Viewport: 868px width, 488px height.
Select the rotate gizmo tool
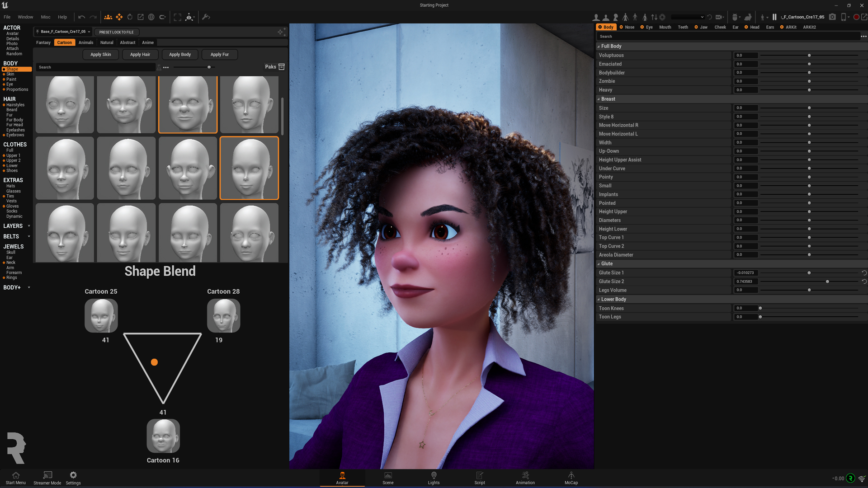click(x=130, y=17)
